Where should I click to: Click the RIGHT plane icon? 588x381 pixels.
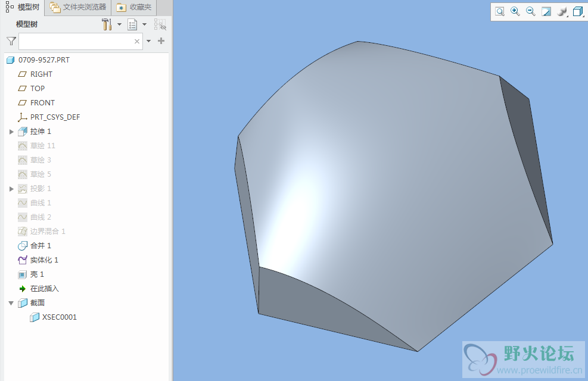pyautogui.click(x=23, y=74)
